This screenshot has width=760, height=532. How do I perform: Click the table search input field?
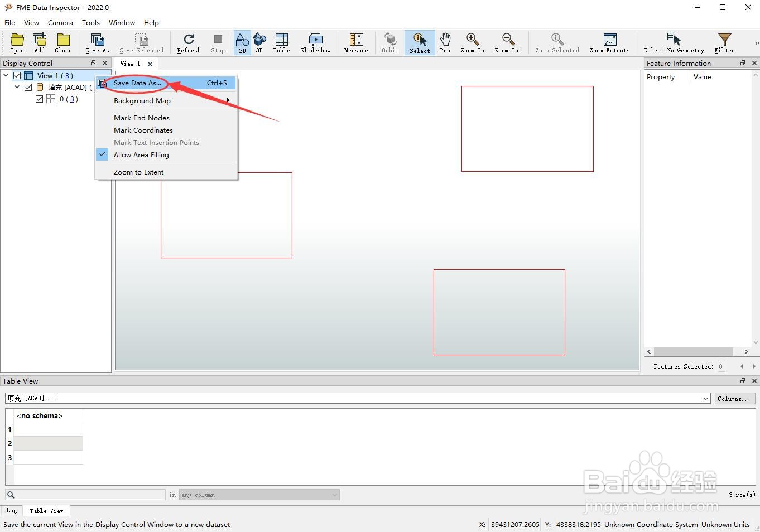click(85, 494)
